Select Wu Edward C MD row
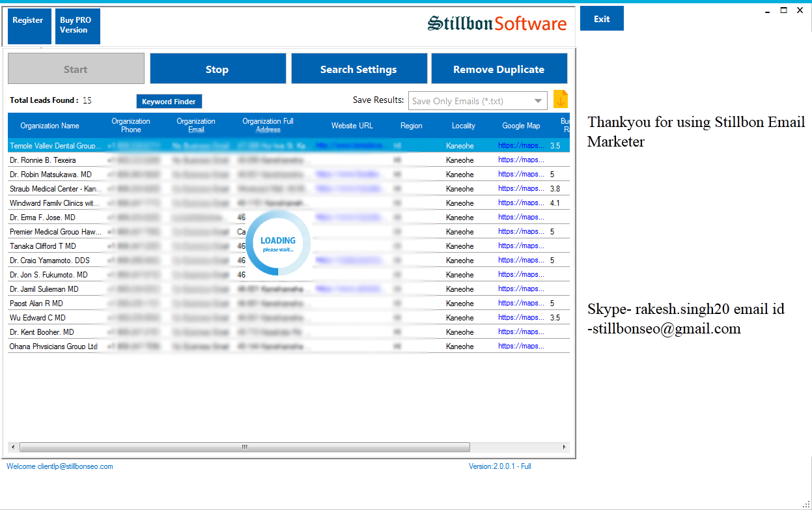812x510 pixels. (288, 318)
